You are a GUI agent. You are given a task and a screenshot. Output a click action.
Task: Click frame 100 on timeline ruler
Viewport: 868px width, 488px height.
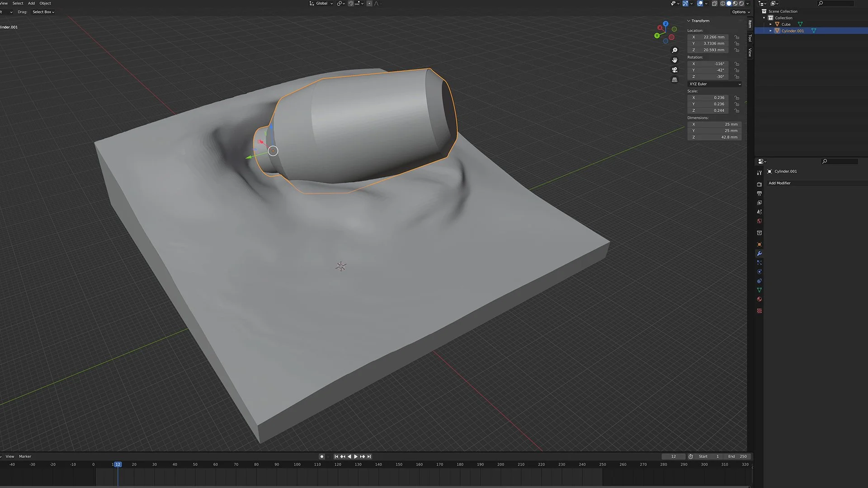pyautogui.click(x=297, y=465)
